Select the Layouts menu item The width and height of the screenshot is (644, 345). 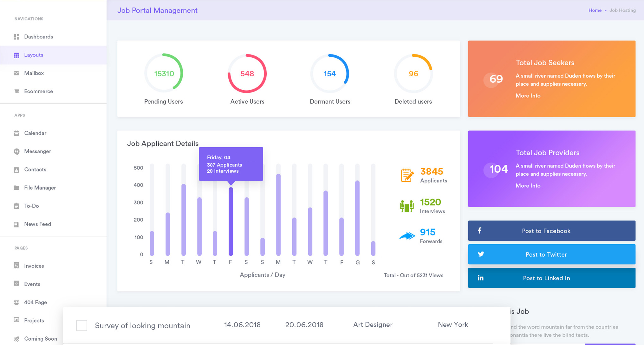[x=34, y=55]
